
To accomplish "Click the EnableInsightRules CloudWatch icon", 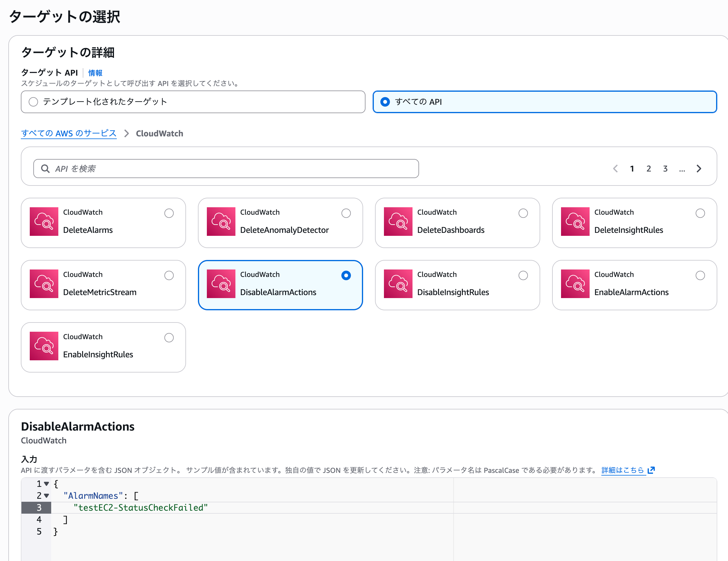I will (44, 346).
